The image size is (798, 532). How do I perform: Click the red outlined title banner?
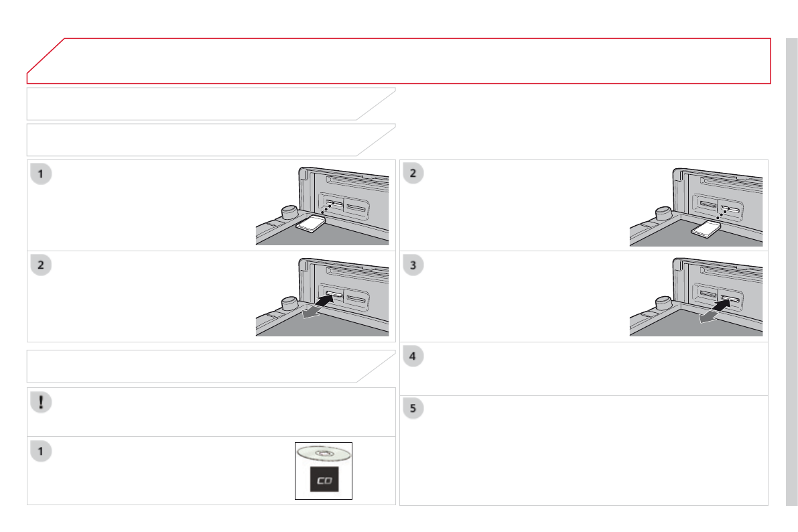pos(399,60)
